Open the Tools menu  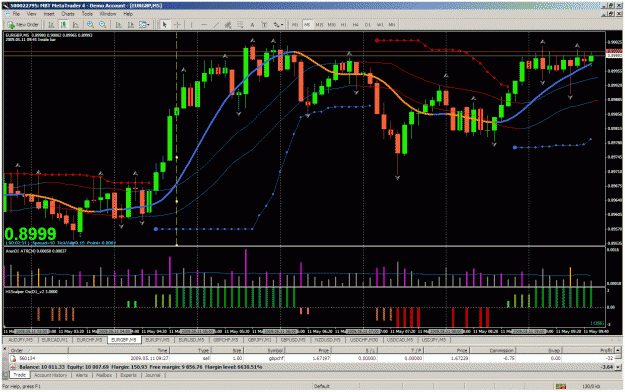pos(87,14)
